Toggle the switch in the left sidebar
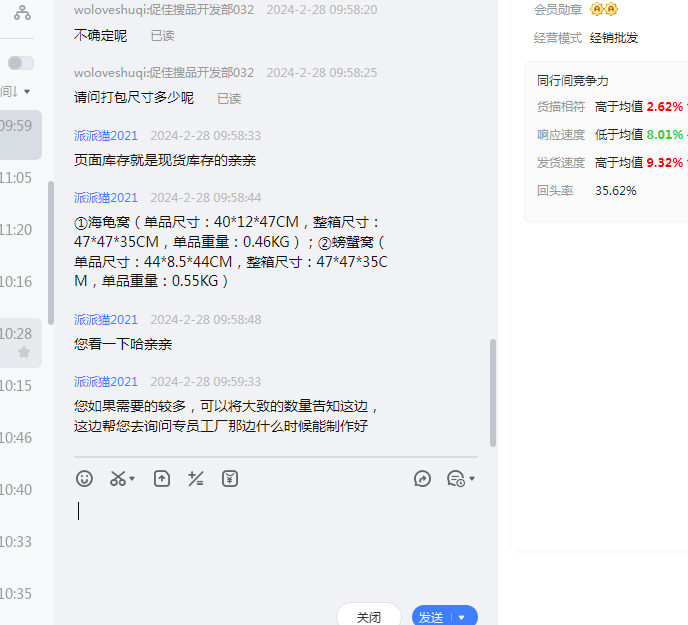The width and height of the screenshot is (688, 625). (x=21, y=63)
